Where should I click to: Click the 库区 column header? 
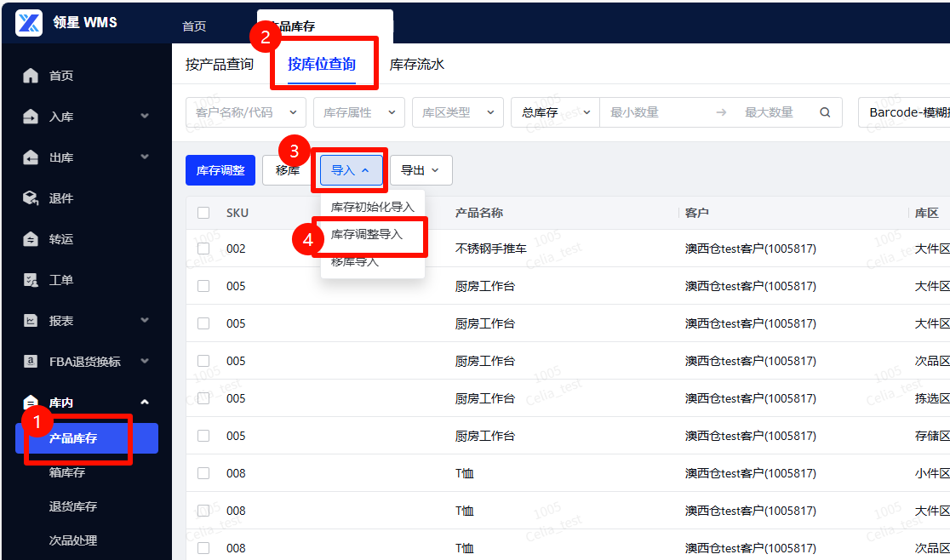point(926,213)
